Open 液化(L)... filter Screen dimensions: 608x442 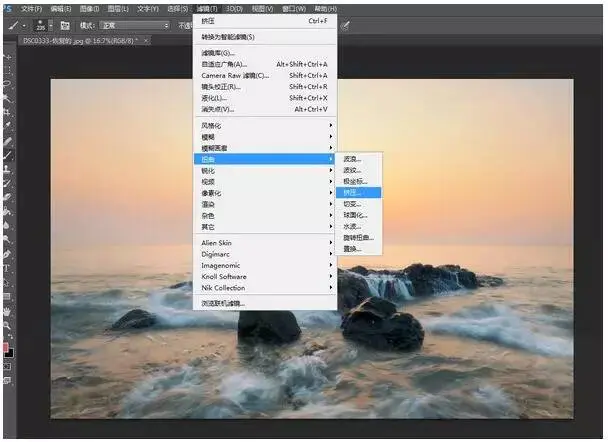click(x=265, y=98)
